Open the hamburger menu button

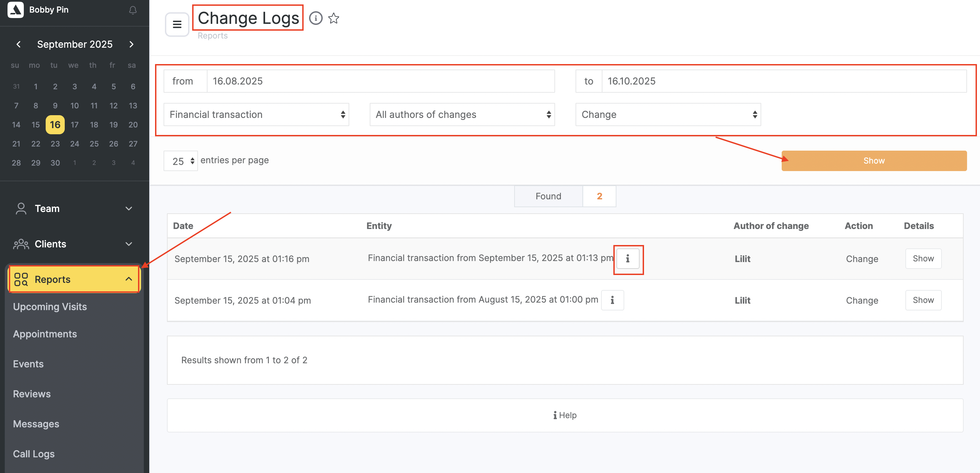click(x=177, y=24)
